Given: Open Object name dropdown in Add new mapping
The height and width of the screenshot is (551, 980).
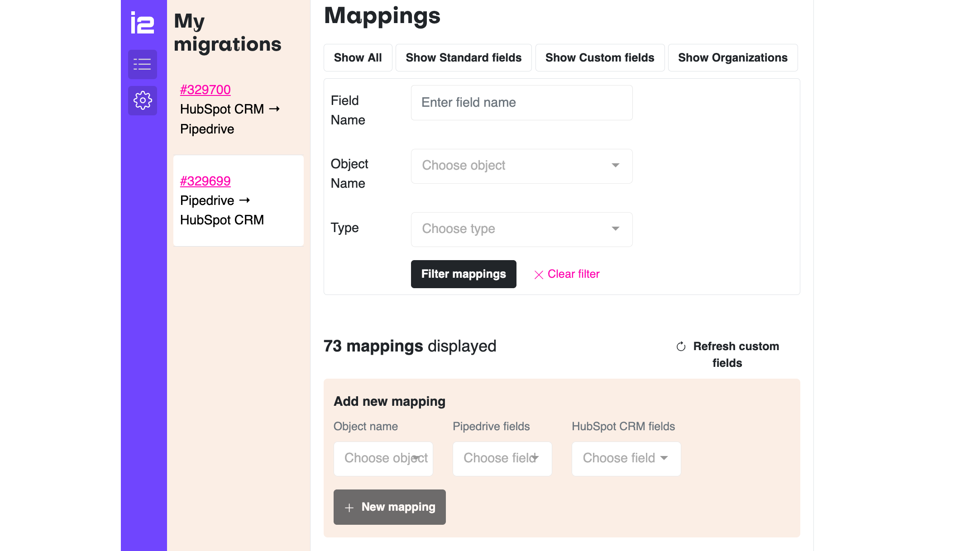Looking at the screenshot, I should (383, 459).
